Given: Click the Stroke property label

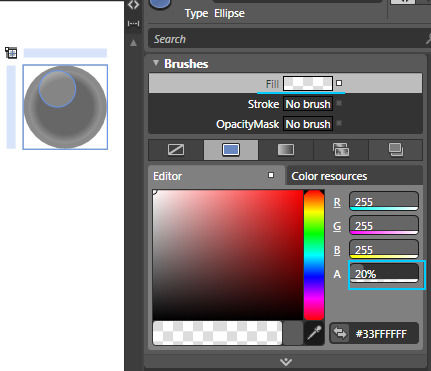Looking at the screenshot, I should pos(263,104).
